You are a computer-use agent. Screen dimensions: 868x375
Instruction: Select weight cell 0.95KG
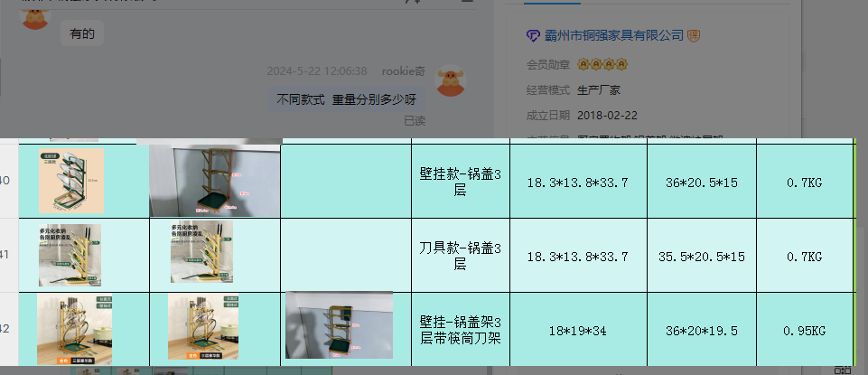pyautogui.click(x=805, y=330)
